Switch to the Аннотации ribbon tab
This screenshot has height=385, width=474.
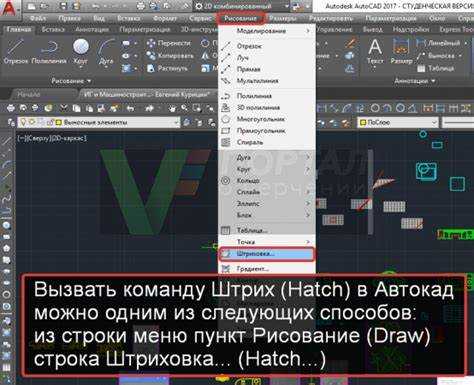pyautogui.click(x=92, y=30)
